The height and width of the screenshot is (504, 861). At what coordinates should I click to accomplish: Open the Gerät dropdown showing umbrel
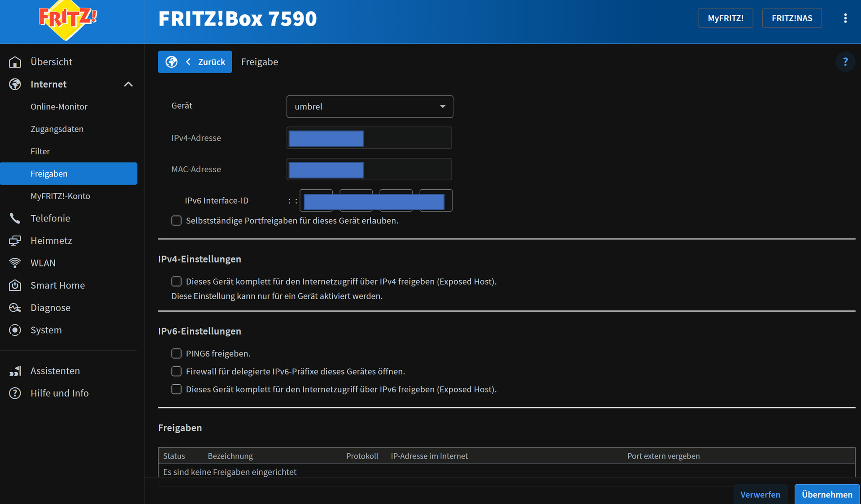370,107
